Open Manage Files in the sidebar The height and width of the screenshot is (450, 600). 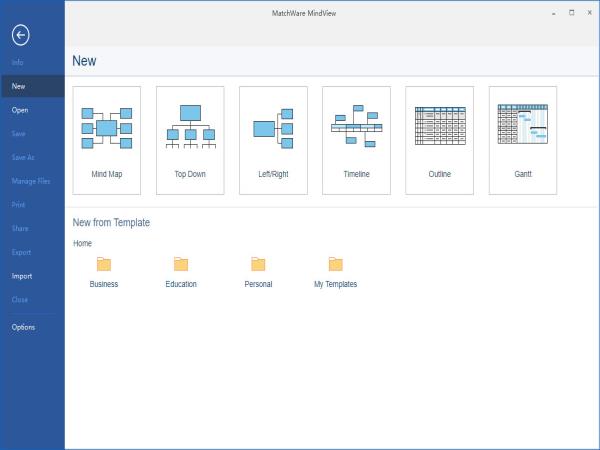[x=33, y=181]
